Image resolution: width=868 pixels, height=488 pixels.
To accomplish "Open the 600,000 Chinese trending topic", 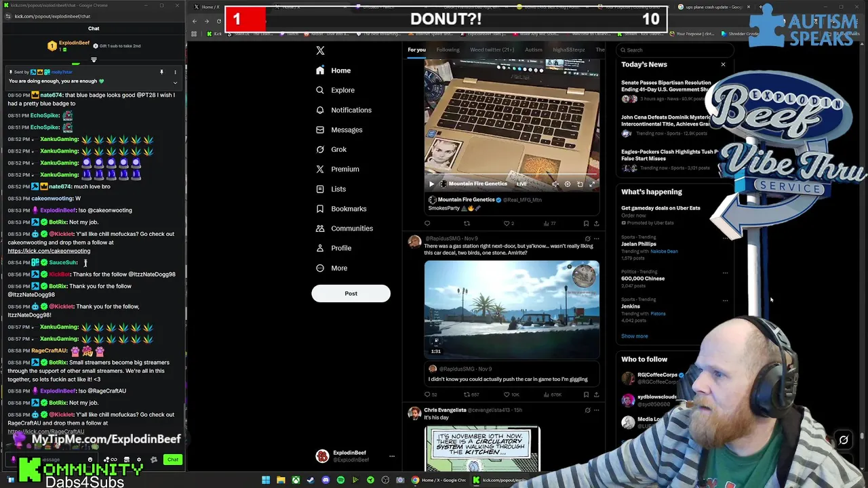I will point(643,279).
